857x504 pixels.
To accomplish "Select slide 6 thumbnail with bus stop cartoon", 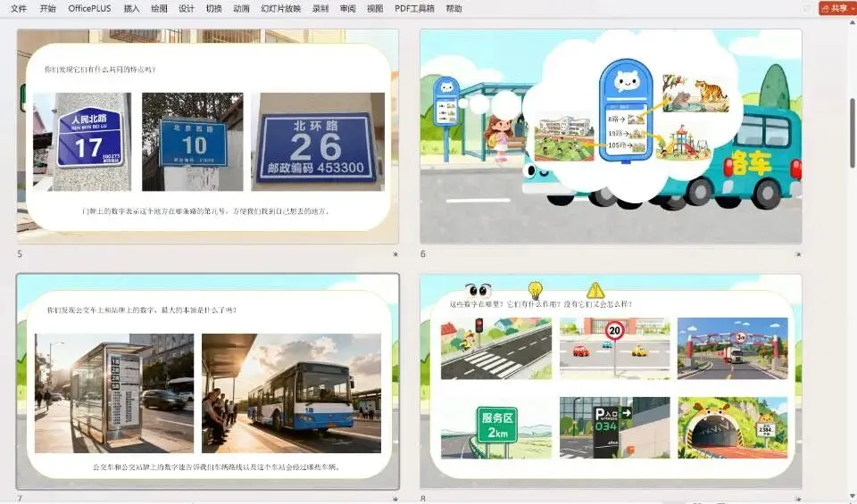I will pos(611,136).
